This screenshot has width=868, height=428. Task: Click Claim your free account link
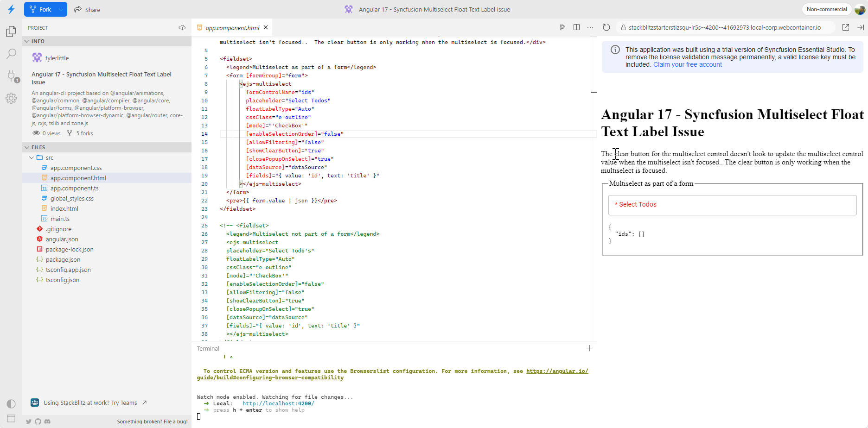pyautogui.click(x=687, y=64)
